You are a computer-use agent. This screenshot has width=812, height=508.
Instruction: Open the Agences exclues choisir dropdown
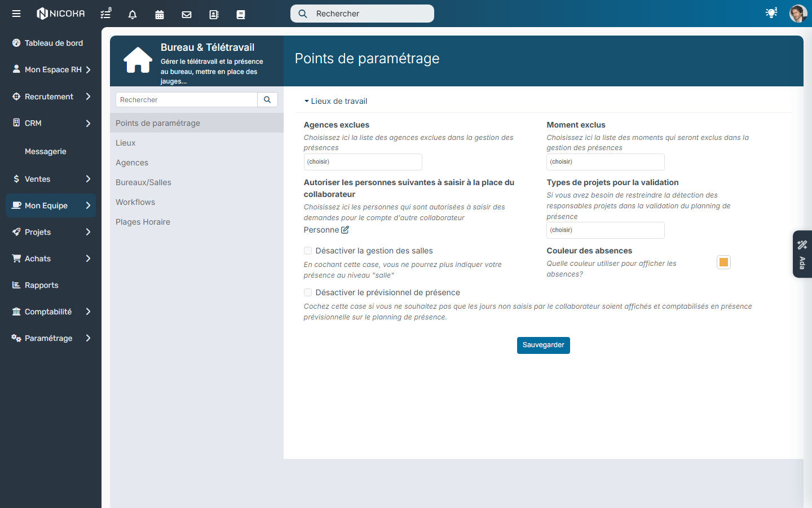coord(363,162)
